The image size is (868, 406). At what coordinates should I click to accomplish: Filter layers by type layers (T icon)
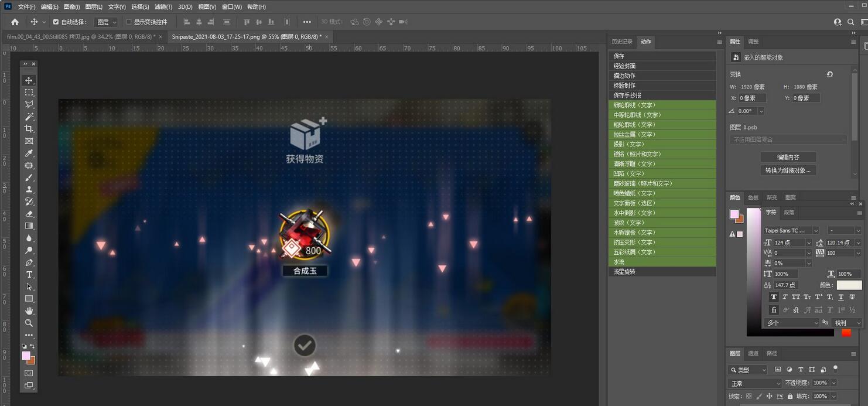point(801,370)
